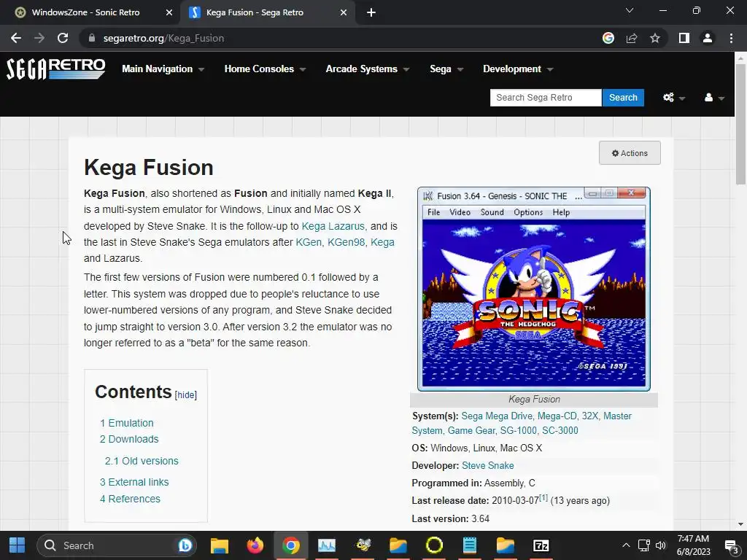
Task: Click the Bing icon in taskbar search
Action: click(185, 545)
